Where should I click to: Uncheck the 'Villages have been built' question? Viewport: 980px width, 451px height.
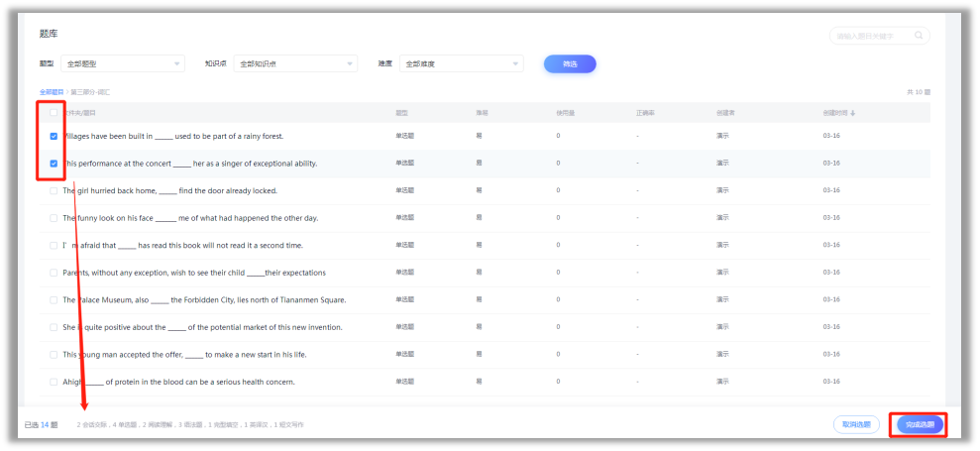click(x=54, y=137)
